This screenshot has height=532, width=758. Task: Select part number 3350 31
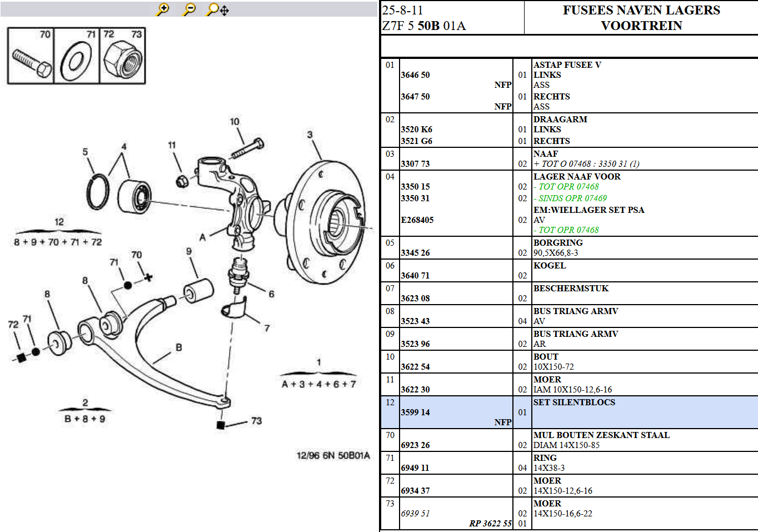click(x=415, y=198)
